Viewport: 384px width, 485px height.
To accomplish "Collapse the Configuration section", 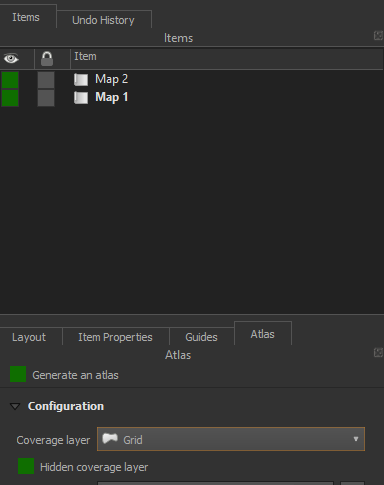I will pyautogui.click(x=15, y=406).
